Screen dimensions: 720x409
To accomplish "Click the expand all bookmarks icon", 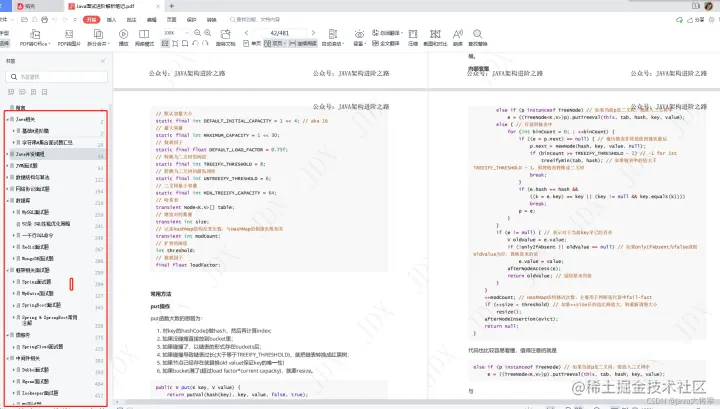I will [11, 92].
